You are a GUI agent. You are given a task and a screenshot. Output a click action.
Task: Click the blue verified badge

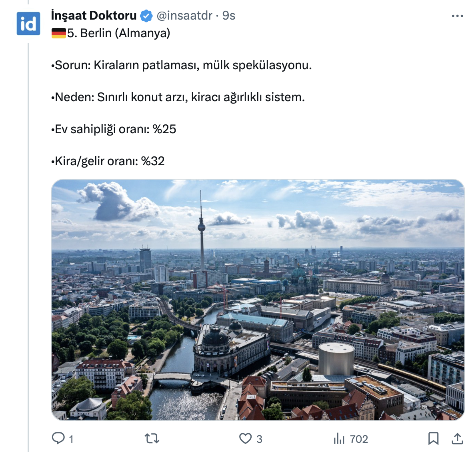[147, 16]
